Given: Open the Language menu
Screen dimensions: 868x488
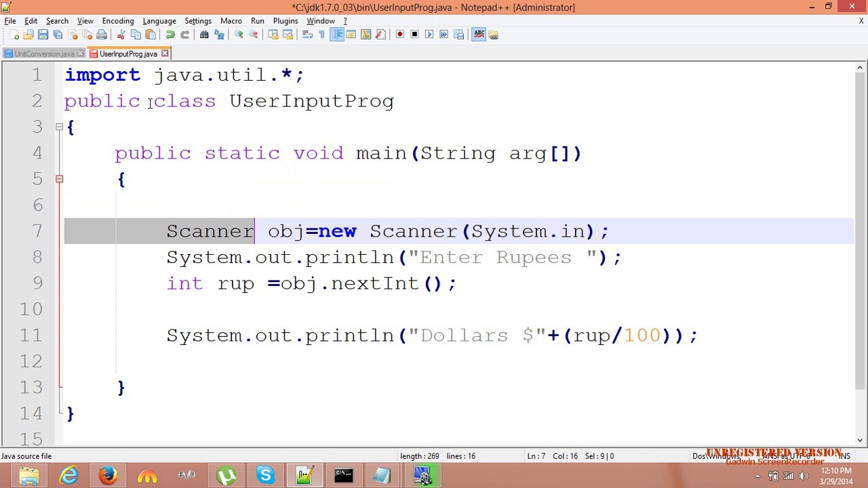Looking at the screenshot, I should coord(159,21).
